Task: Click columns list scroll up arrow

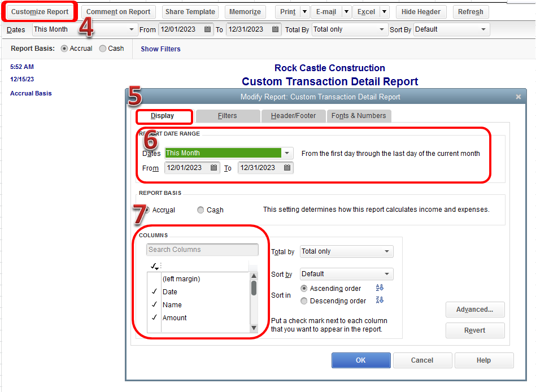Action: coord(254,276)
